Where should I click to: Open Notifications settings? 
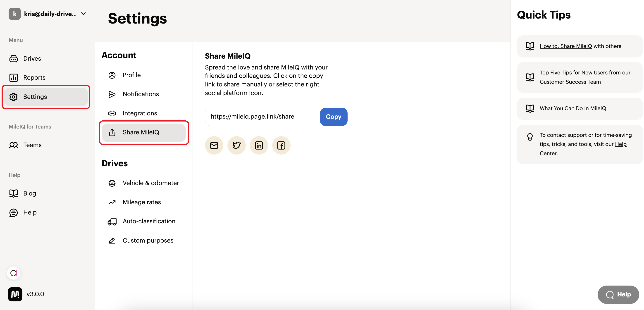(x=143, y=94)
